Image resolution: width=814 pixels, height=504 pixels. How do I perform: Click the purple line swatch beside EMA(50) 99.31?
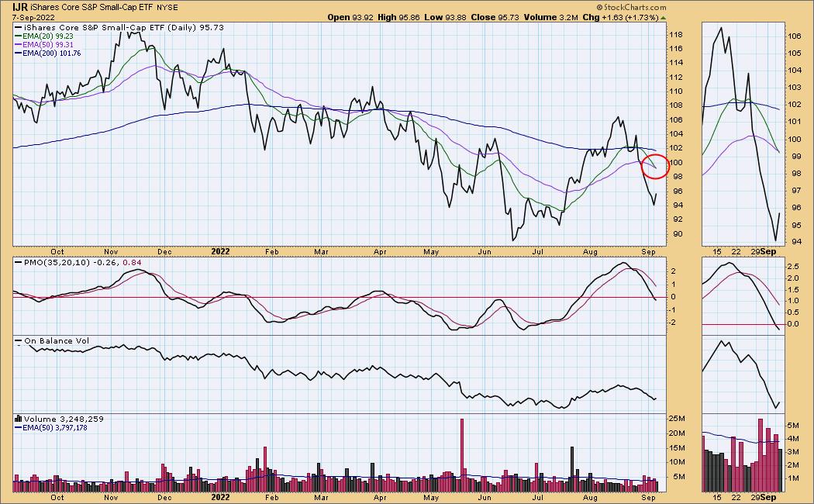[x=18, y=45]
